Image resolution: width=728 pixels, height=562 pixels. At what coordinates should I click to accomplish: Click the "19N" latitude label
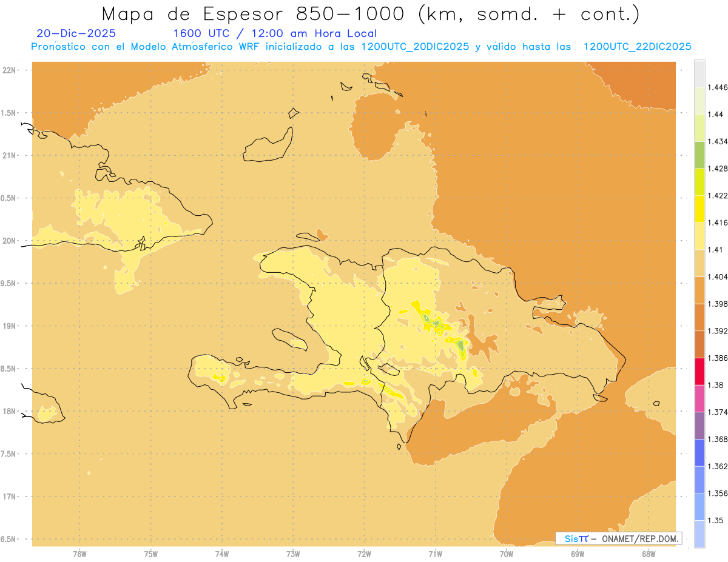[8, 326]
